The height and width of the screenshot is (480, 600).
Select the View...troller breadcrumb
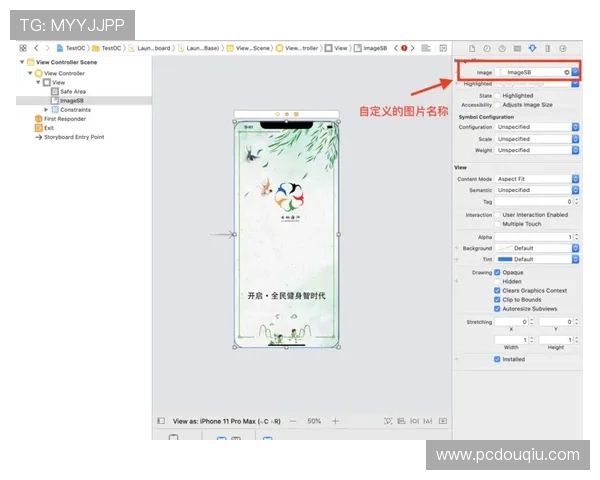coord(297,48)
